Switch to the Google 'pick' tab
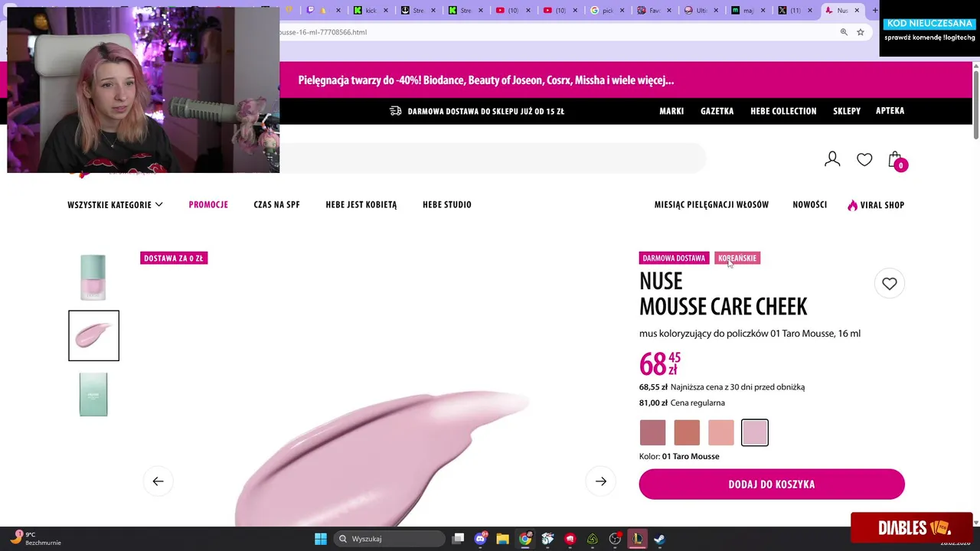The image size is (980, 551). (x=606, y=10)
